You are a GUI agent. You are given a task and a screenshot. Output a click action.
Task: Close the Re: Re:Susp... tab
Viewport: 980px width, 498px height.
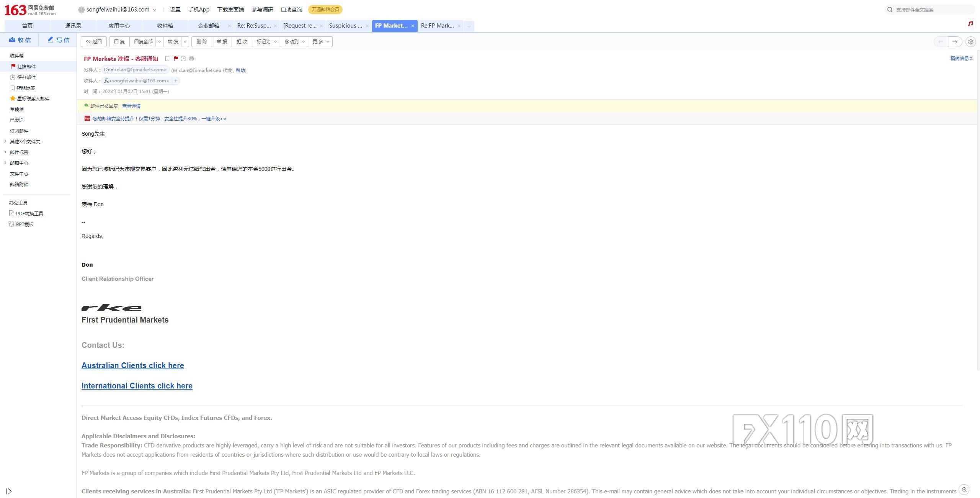click(x=275, y=26)
